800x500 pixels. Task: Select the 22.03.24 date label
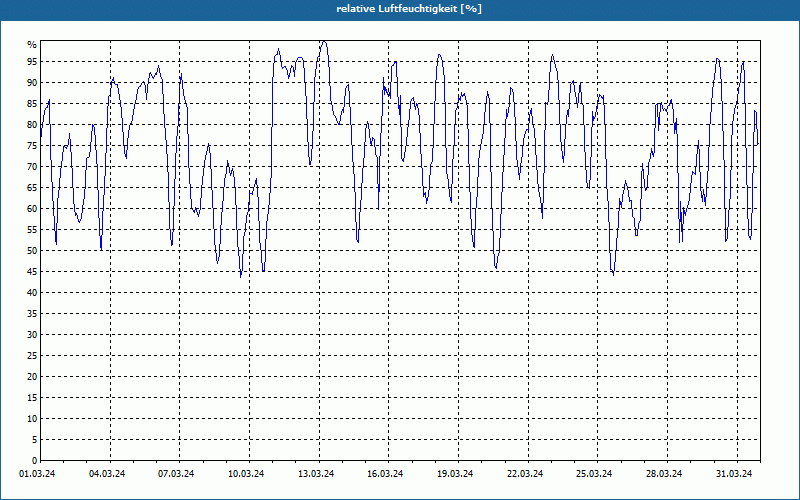pyautogui.click(x=525, y=474)
